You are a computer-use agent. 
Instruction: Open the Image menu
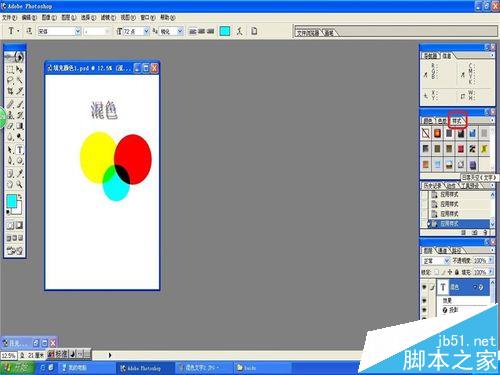(49, 17)
